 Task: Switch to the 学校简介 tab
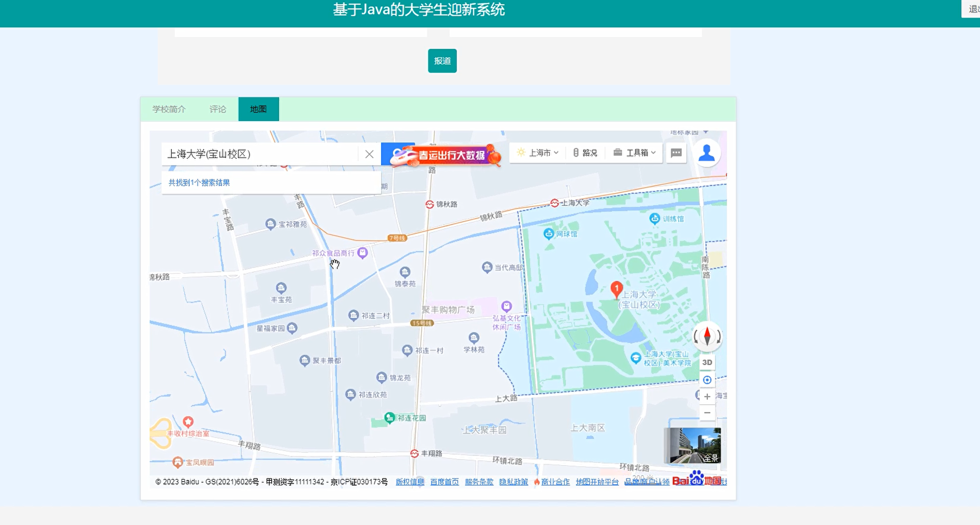tap(169, 109)
